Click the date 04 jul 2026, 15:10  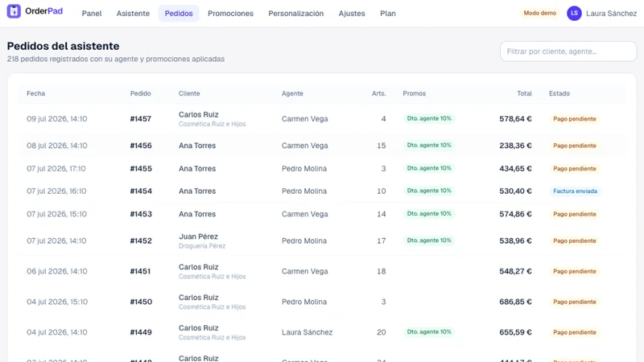click(x=57, y=302)
